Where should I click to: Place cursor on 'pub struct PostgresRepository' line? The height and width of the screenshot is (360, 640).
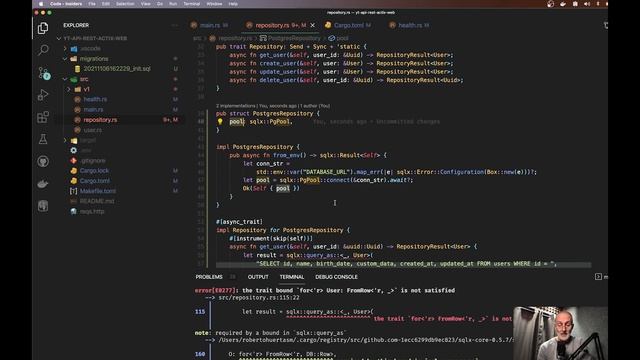[x=268, y=113]
